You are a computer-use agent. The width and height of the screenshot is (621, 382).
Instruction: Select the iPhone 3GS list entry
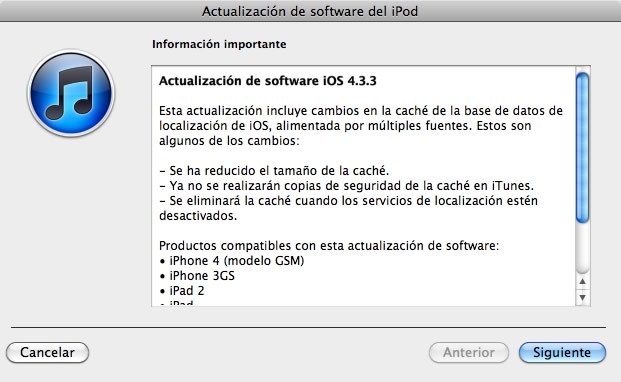[x=197, y=276]
